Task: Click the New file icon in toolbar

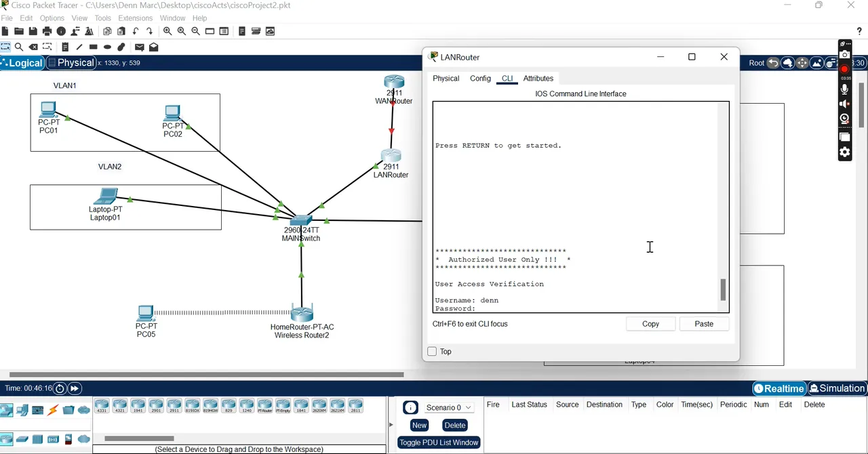Action: (5, 31)
